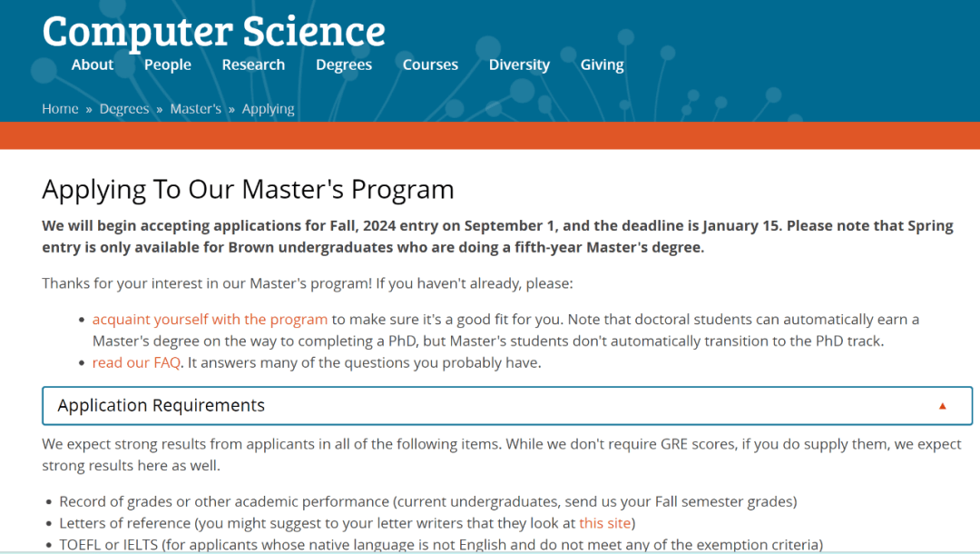Click the Computer Science site title
Image resolution: width=980 pixels, height=554 pixels.
coord(214,31)
